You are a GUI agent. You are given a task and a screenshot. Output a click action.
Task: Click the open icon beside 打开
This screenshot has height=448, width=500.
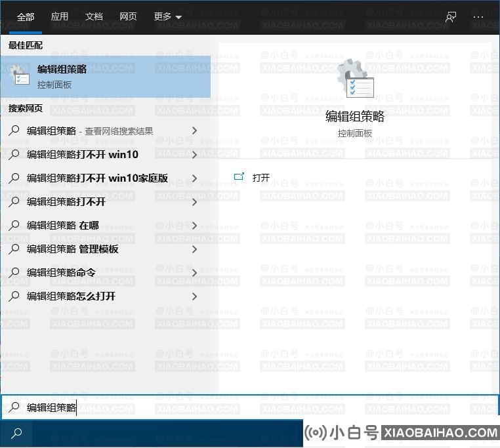(239, 176)
